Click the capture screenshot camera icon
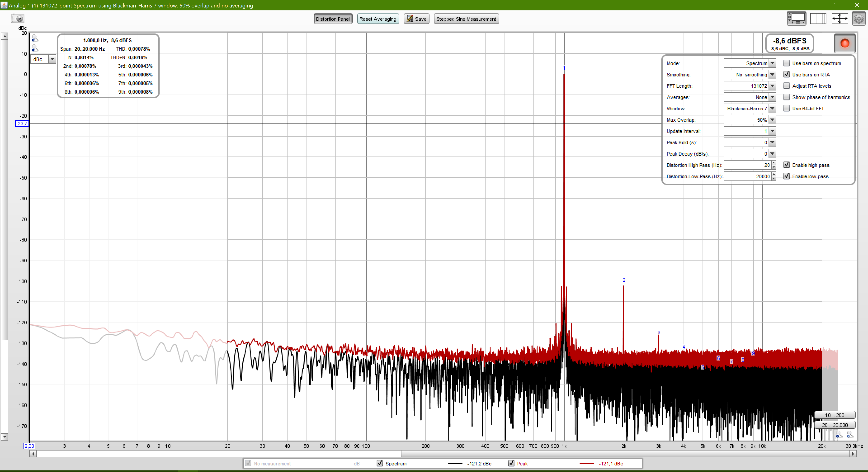The image size is (868, 472). coord(18,19)
